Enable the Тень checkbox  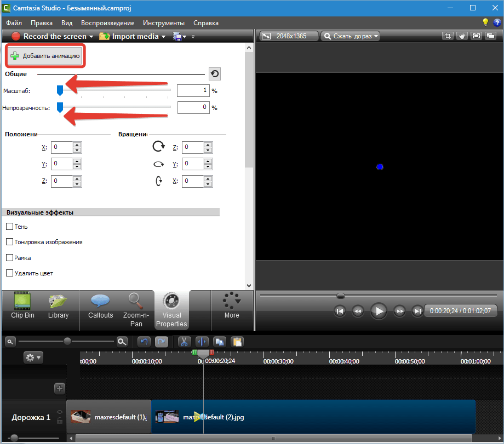9,227
